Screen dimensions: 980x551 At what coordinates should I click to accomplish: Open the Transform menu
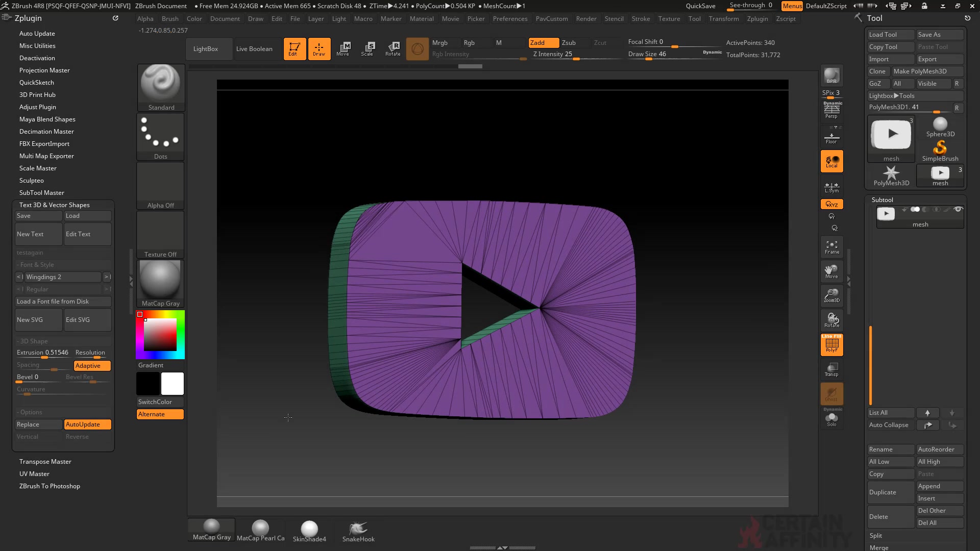pyautogui.click(x=723, y=19)
